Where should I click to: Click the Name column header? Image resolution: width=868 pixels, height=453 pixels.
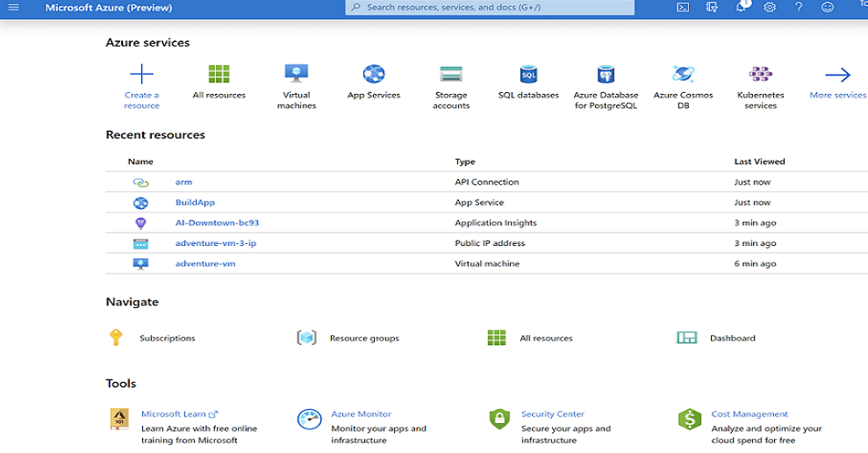click(140, 162)
